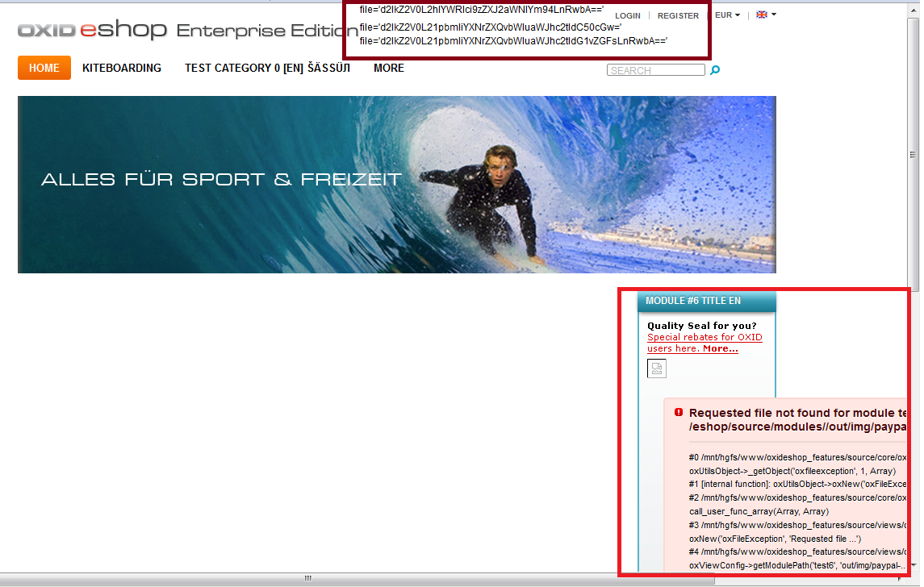
Task: Click the vertical scrollbar up arrow
Action: click(x=914, y=6)
